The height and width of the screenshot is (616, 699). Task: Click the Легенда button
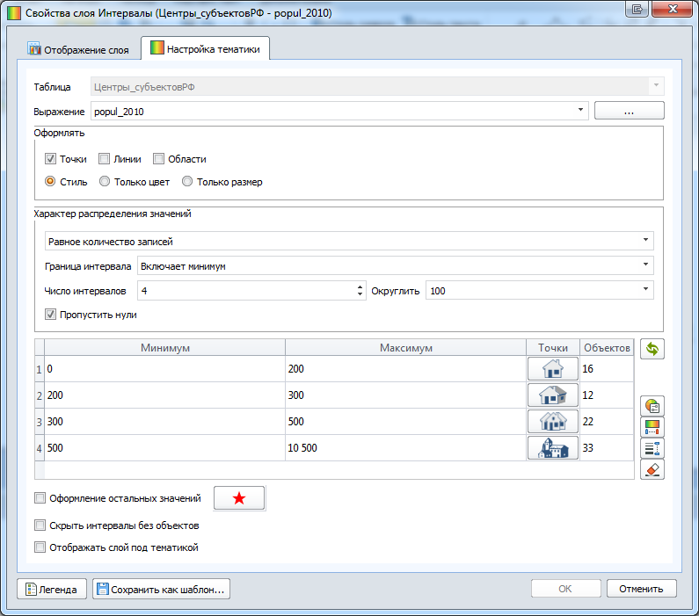tap(52, 590)
